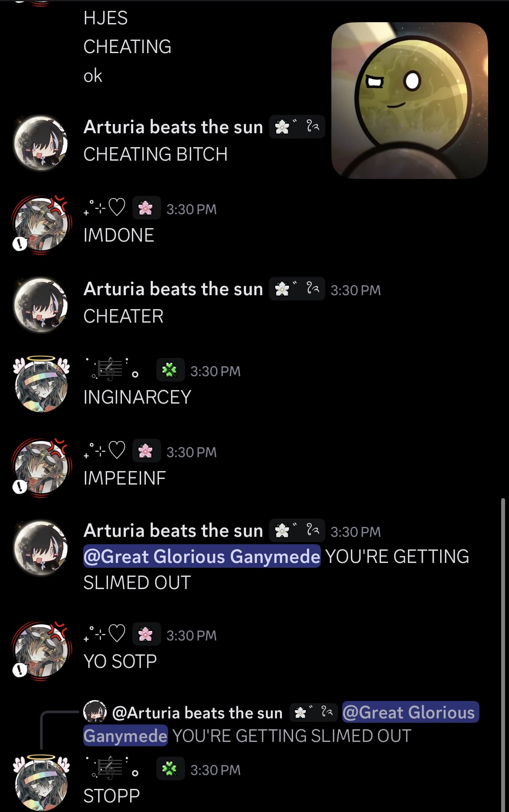Tap the avatar beside YO SOTP

coord(41,650)
